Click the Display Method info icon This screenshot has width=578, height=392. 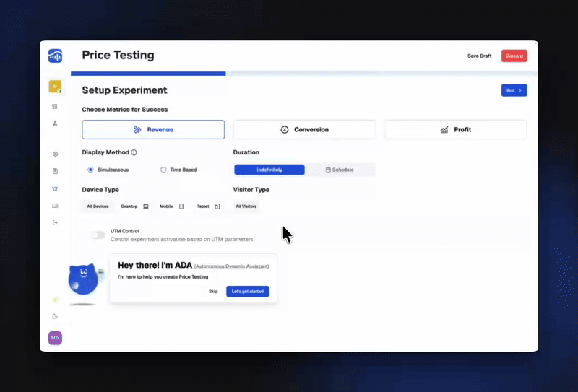[134, 152]
